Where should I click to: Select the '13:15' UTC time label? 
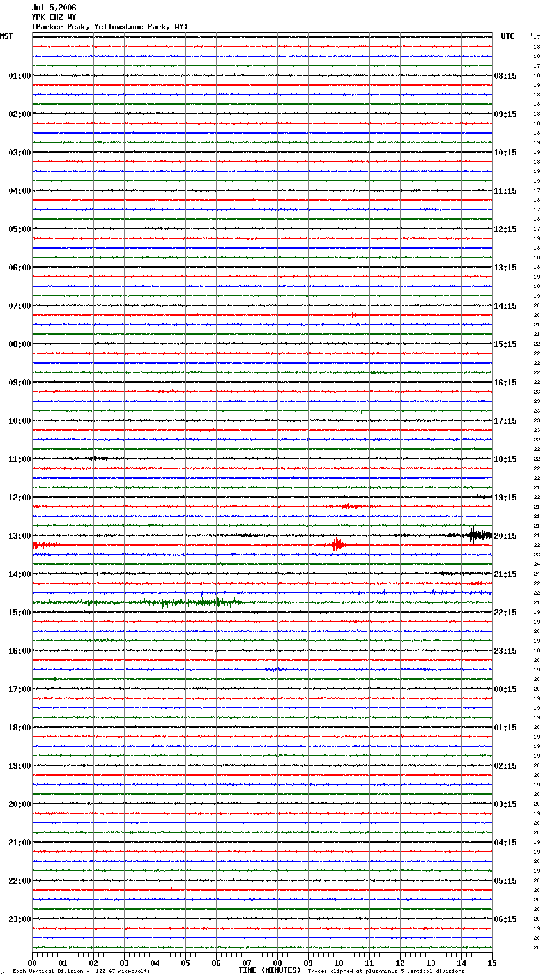(505, 268)
